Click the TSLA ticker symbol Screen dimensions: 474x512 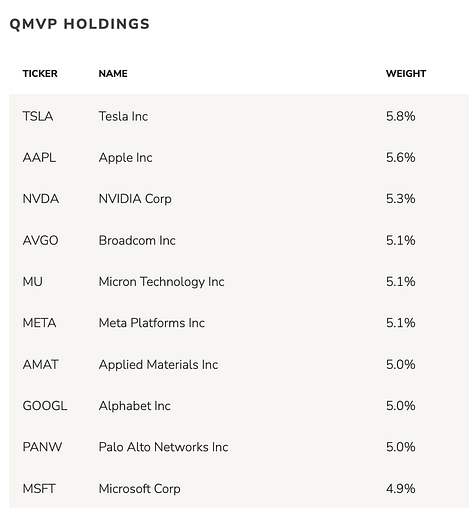(x=38, y=116)
